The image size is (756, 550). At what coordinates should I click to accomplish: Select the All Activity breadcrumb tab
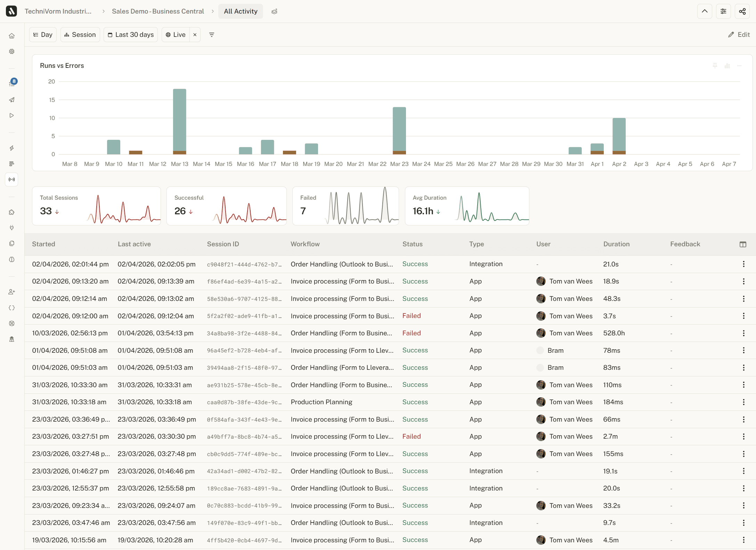pos(241,11)
